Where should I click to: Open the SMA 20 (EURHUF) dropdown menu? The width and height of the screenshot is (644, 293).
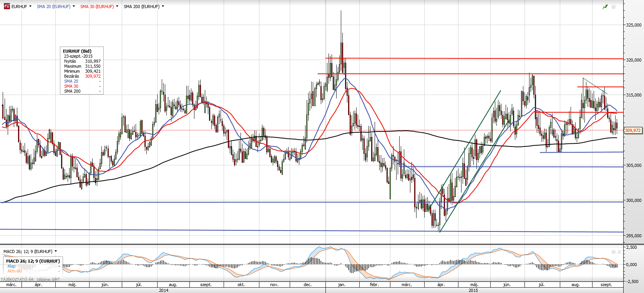(74, 7)
